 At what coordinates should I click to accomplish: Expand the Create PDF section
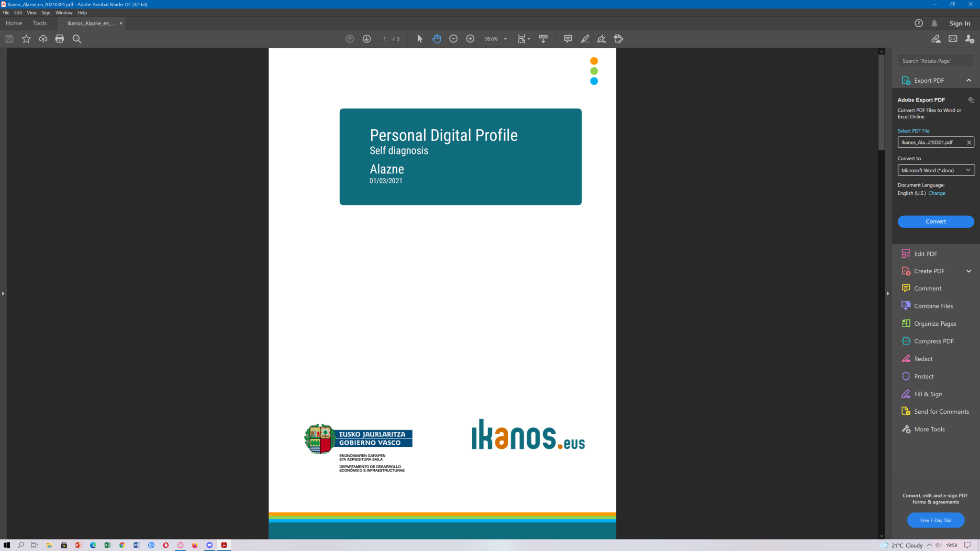(969, 271)
